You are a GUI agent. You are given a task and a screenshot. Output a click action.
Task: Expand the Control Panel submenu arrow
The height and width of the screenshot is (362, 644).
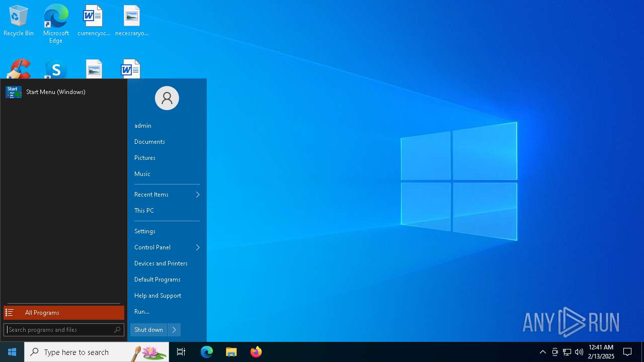(198, 247)
